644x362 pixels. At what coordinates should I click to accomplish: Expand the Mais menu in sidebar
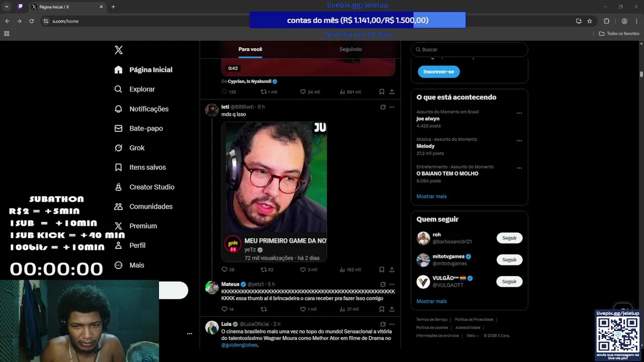[129, 265]
